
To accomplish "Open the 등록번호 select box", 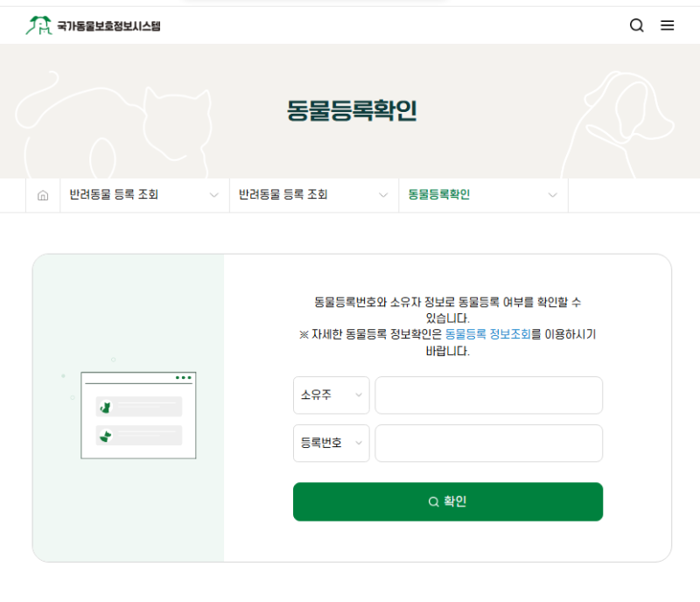I will pyautogui.click(x=332, y=443).
